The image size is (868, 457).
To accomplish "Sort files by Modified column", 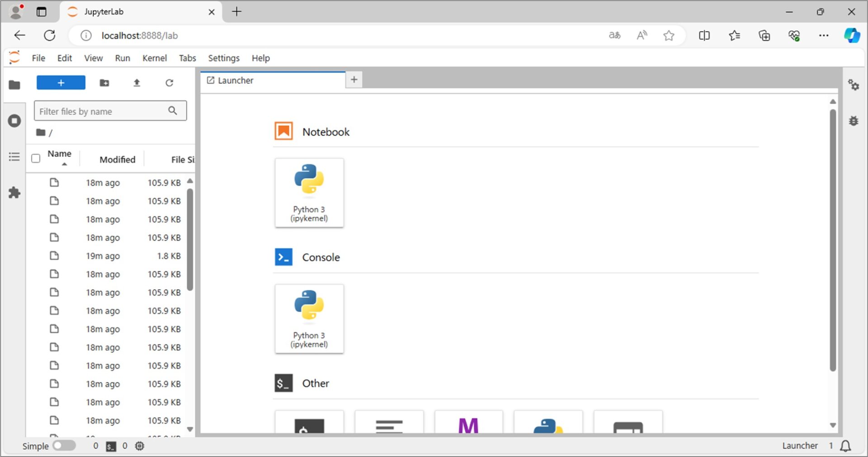I will pyautogui.click(x=117, y=160).
